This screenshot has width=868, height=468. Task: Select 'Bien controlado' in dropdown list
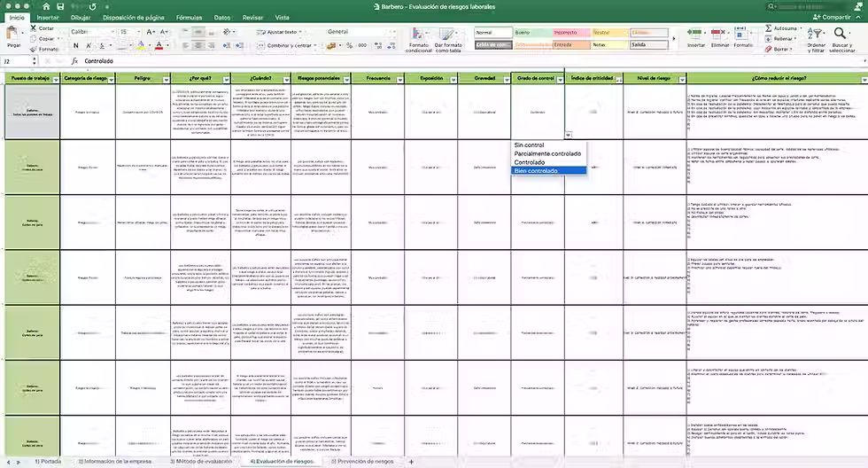[x=548, y=171]
